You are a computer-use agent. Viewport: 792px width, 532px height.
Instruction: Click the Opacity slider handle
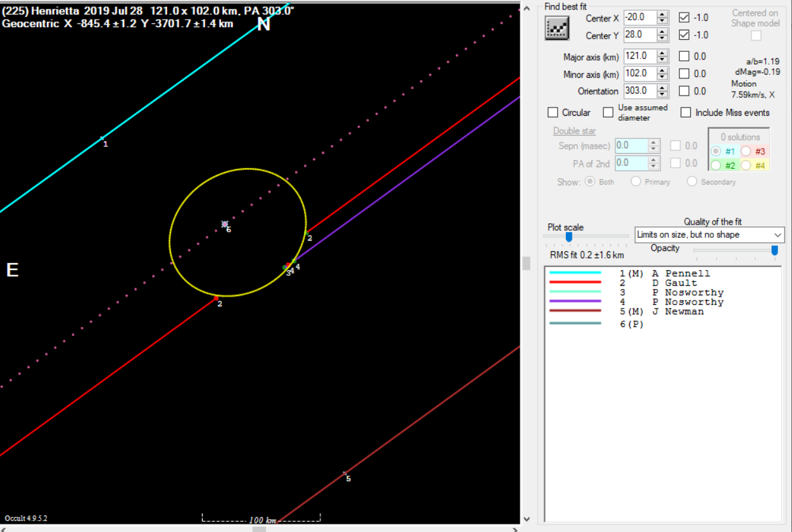[x=774, y=251]
